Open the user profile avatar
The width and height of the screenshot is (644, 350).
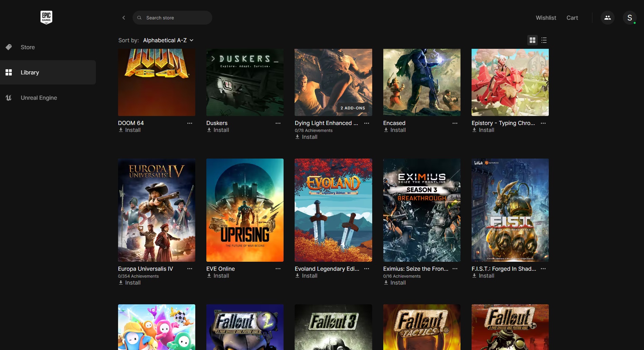629,18
